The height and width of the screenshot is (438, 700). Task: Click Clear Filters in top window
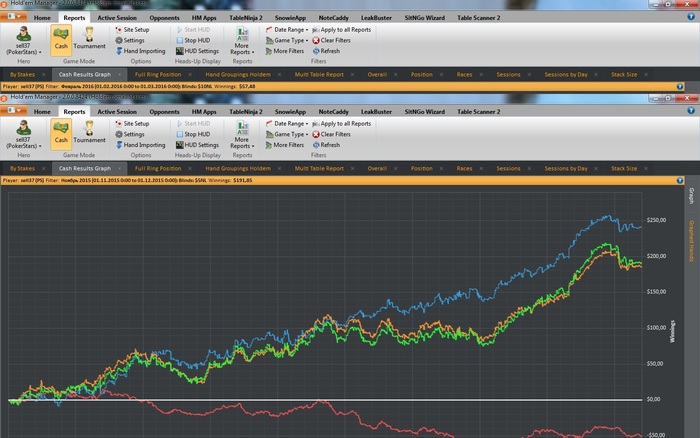[x=331, y=40]
